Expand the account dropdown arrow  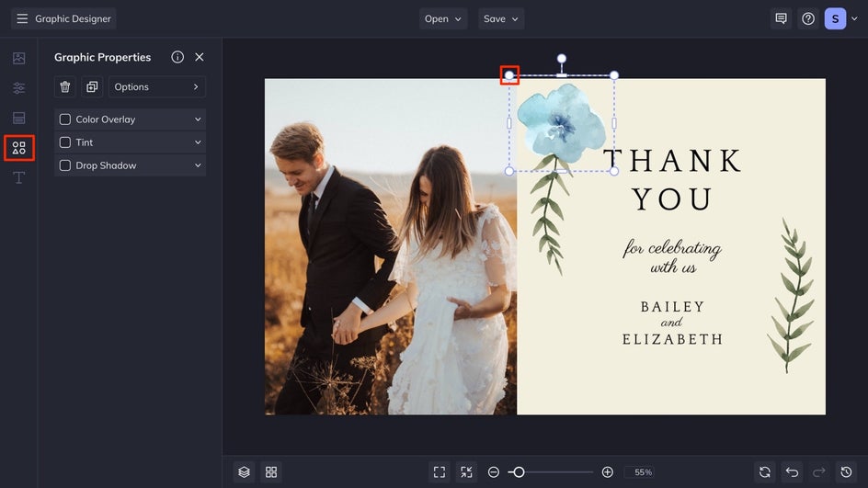point(855,18)
